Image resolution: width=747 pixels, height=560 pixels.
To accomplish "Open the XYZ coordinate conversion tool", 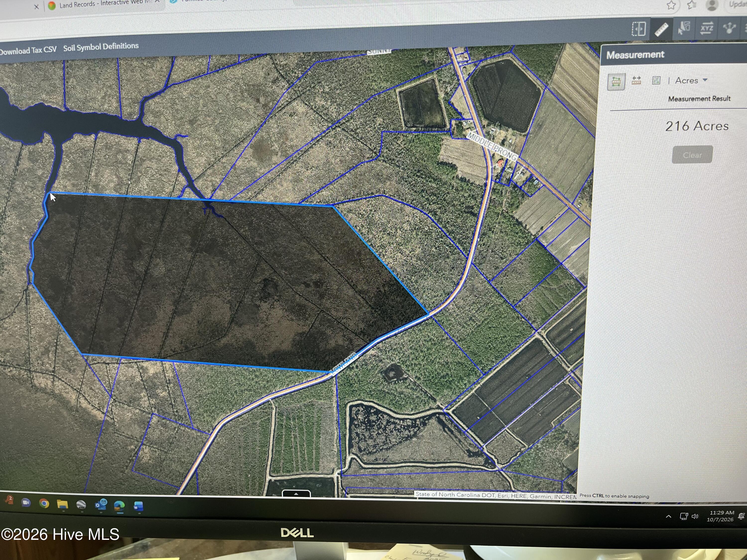I will coord(706,28).
